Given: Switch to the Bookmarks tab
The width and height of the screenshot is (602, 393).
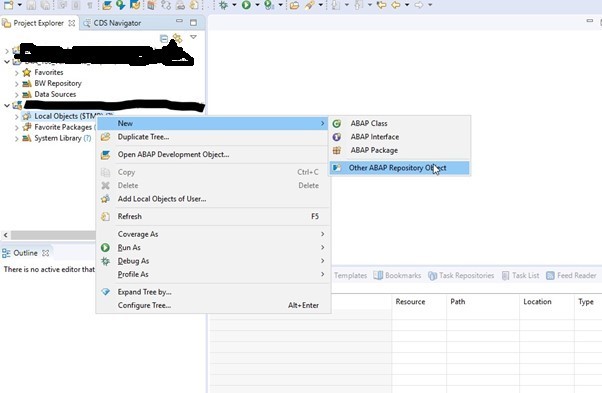Looking at the screenshot, I should tap(397, 276).
